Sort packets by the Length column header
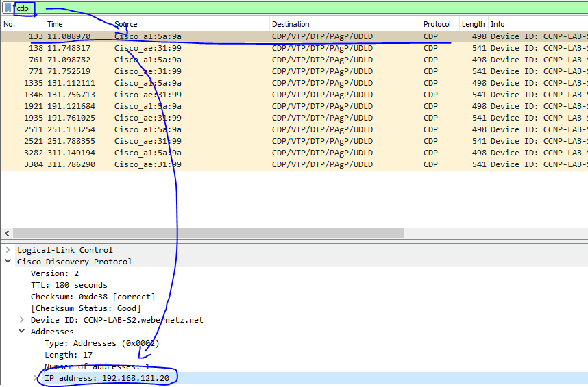Image resolution: width=588 pixels, height=387 pixels. [x=474, y=24]
